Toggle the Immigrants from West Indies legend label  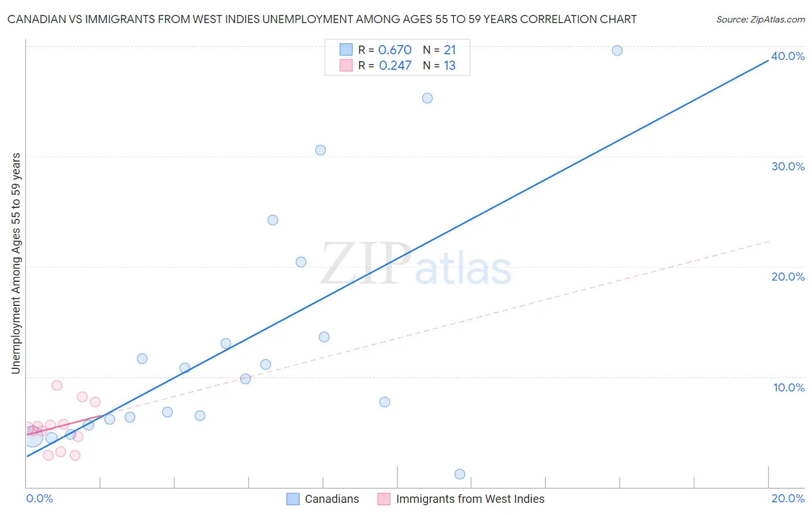click(470, 499)
